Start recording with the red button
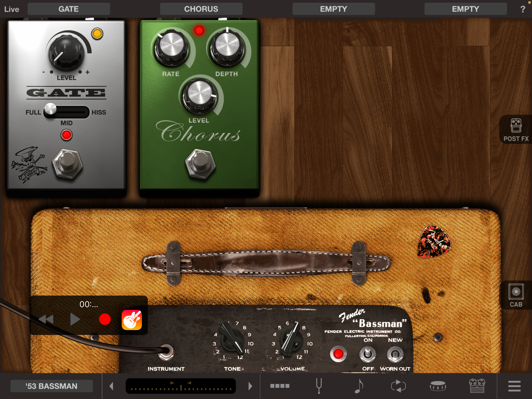This screenshot has width=532, height=399. (x=105, y=319)
